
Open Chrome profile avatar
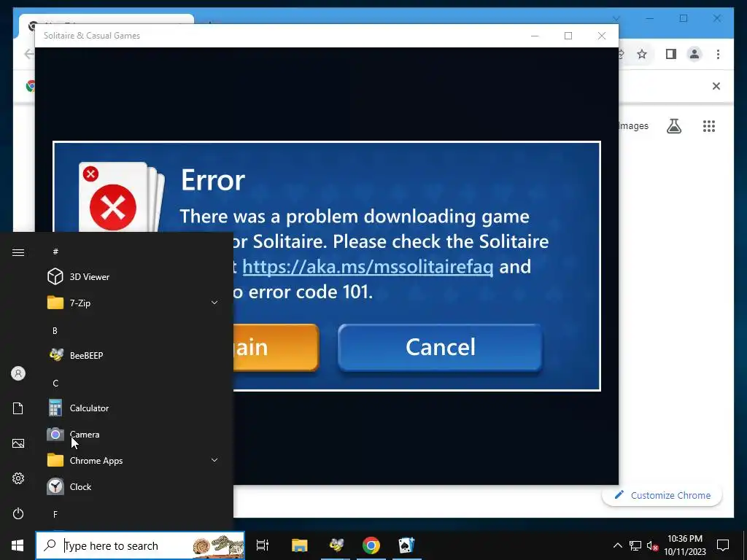pos(694,54)
